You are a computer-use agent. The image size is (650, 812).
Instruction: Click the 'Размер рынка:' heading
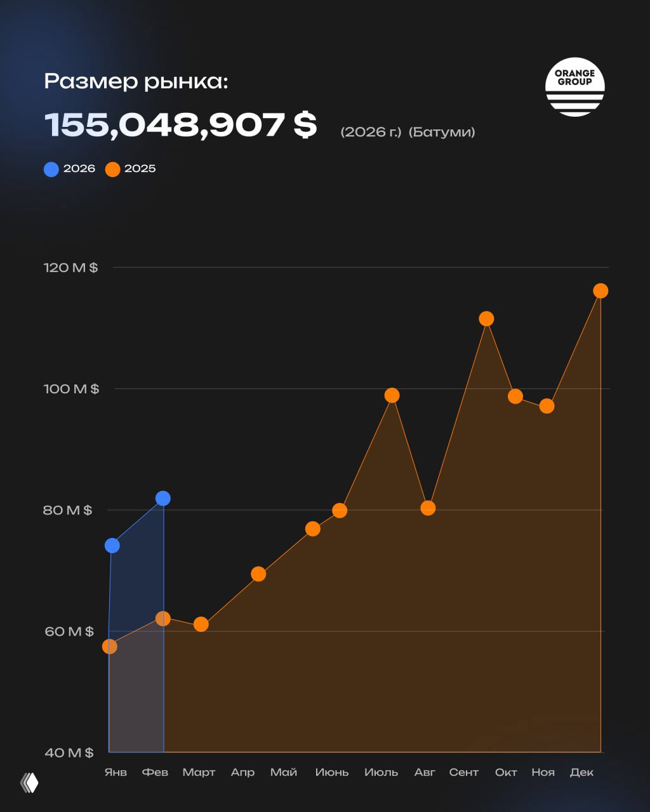click(136, 81)
